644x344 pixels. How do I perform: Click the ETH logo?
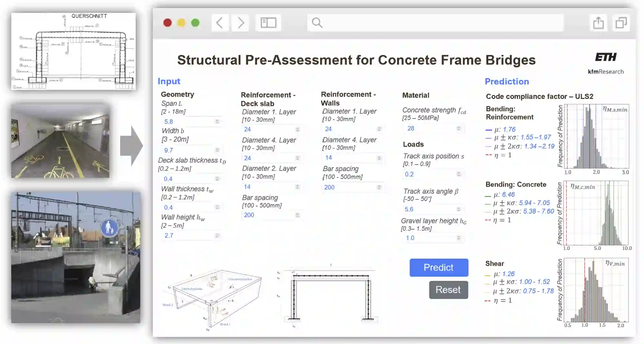coord(606,57)
